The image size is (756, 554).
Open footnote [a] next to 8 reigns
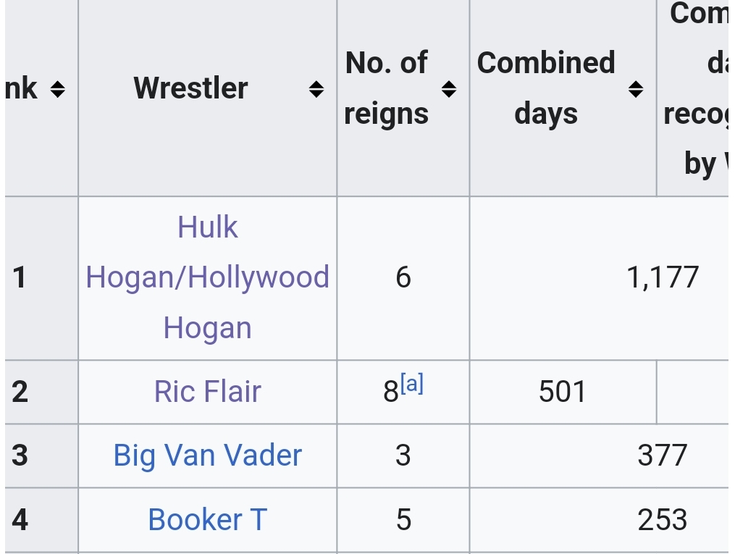pos(412,385)
